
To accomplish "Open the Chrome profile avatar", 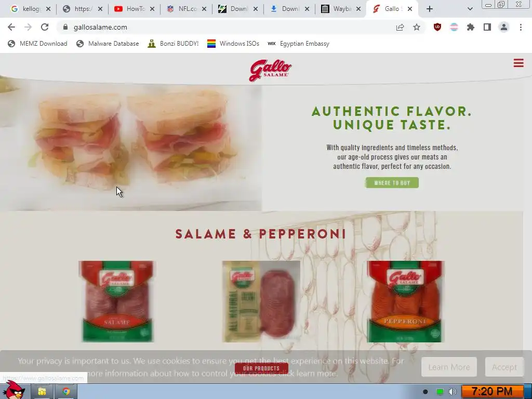I will tap(504, 27).
